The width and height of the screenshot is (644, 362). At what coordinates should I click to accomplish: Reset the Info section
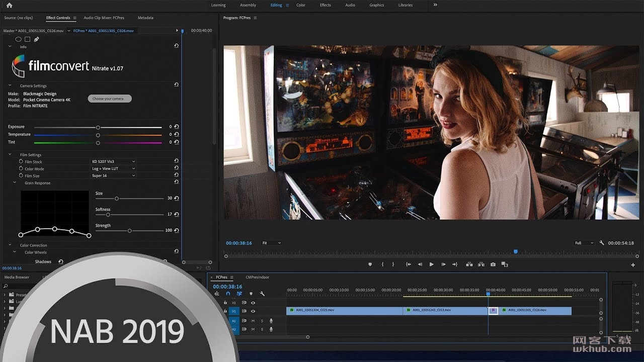176,46
